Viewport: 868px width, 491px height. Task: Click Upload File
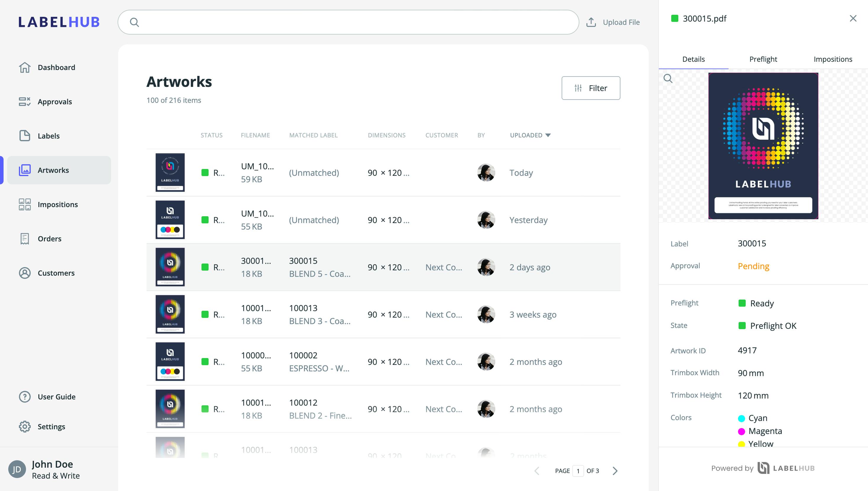[613, 22]
